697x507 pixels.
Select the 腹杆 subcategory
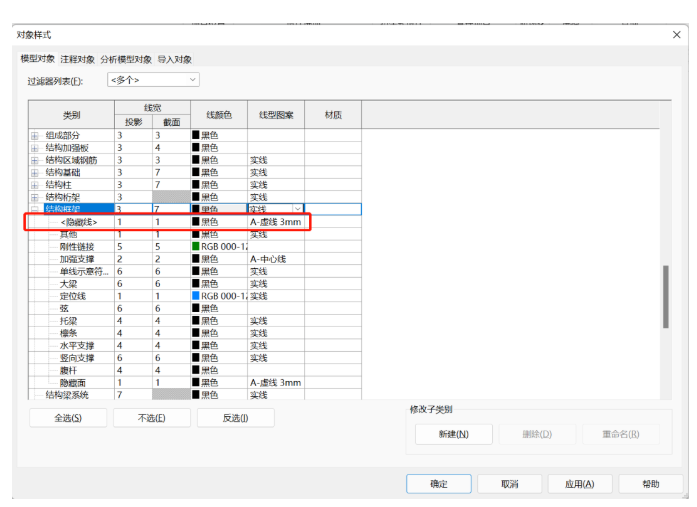click(68, 370)
